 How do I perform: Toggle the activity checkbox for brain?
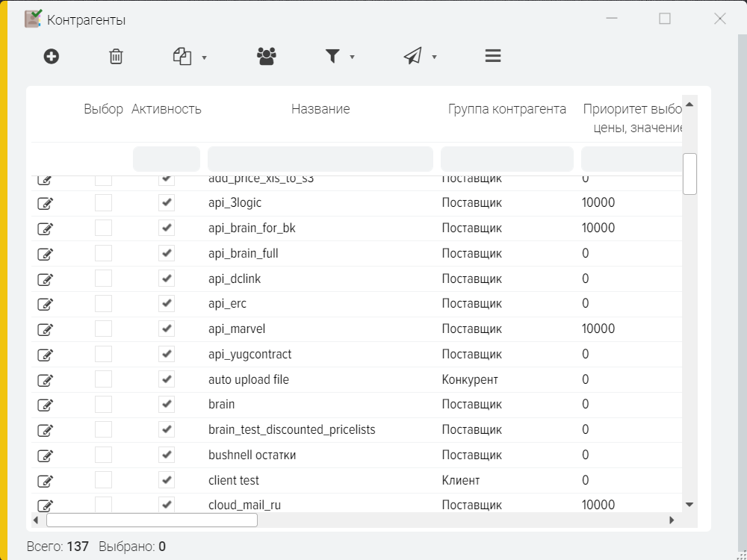[x=167, y=404]
